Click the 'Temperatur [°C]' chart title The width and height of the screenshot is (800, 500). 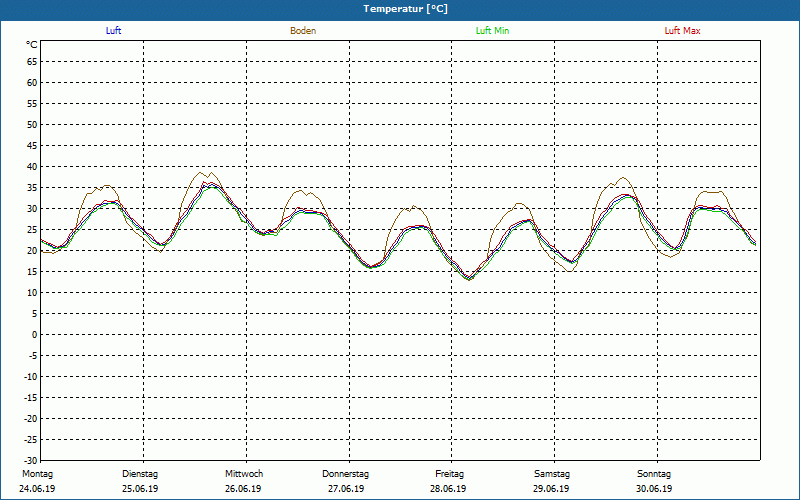click(x=406, y=9)
